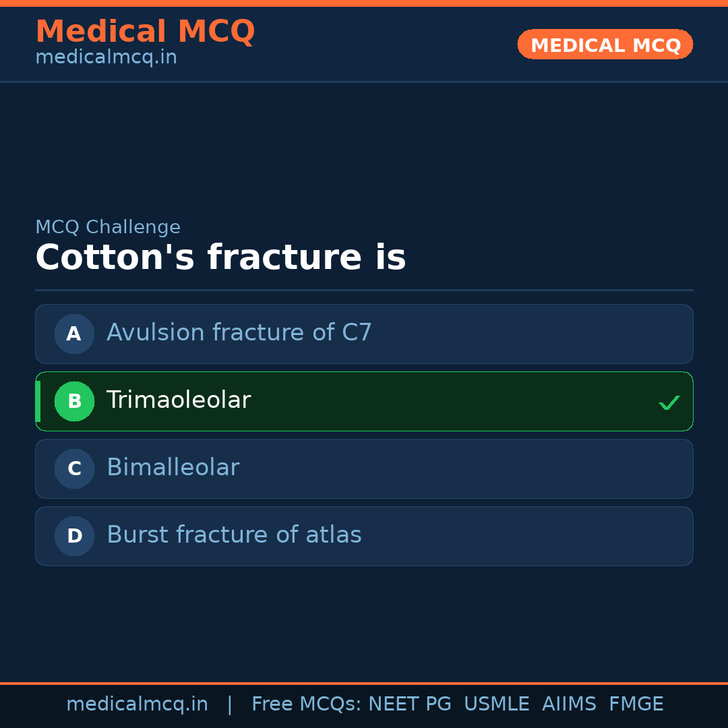Click the green highlight bar beside option B

pyautogui.click(x=38, y=401)
